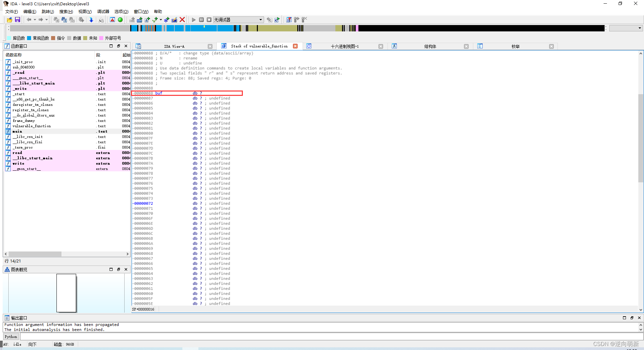Click the command input field beside Python
This screenshot has height=350, width=644.
click(331, 337)
